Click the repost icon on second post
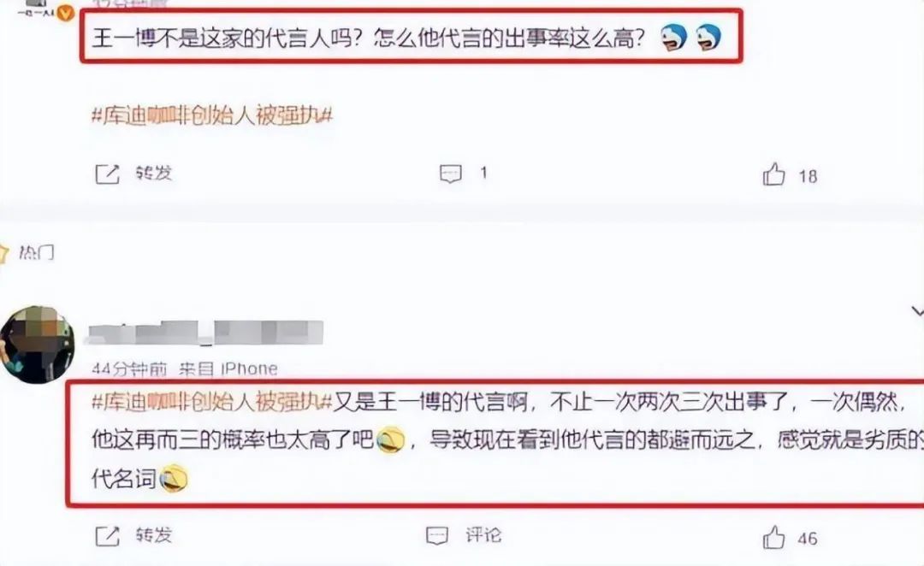924x566 pixels. pyautogui.click(x=107, y=536)
